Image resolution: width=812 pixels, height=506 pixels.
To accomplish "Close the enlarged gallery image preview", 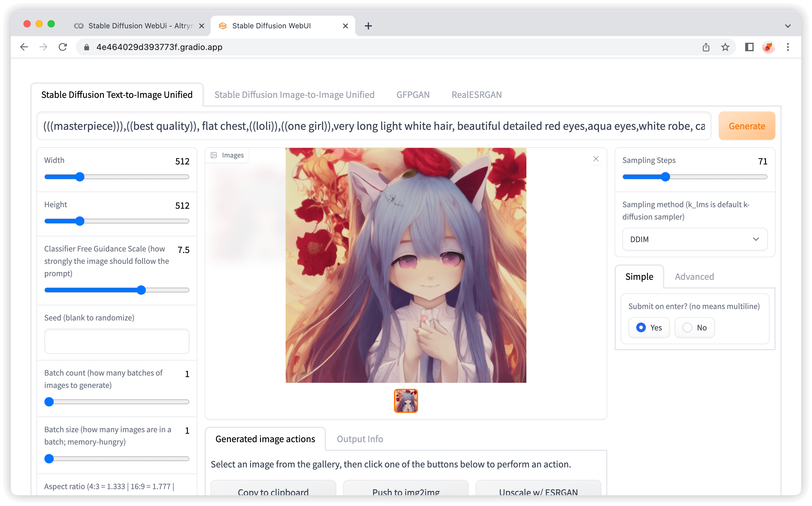I will pos(596,159).
